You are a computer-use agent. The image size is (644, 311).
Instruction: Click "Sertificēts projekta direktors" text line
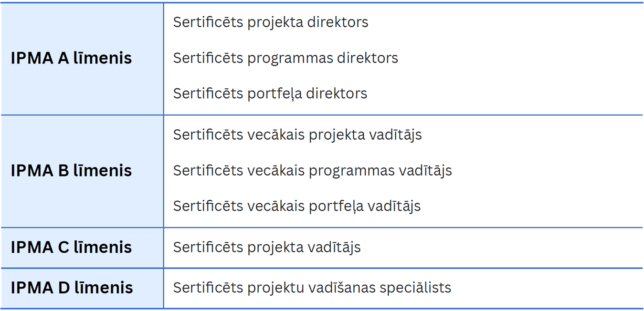[270, 22]
